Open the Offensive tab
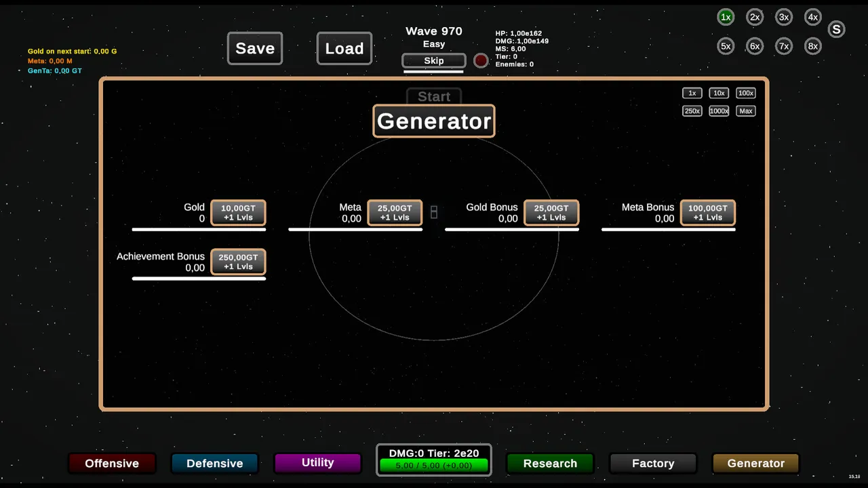The image size is (868, 488). (x=112, y=464)
